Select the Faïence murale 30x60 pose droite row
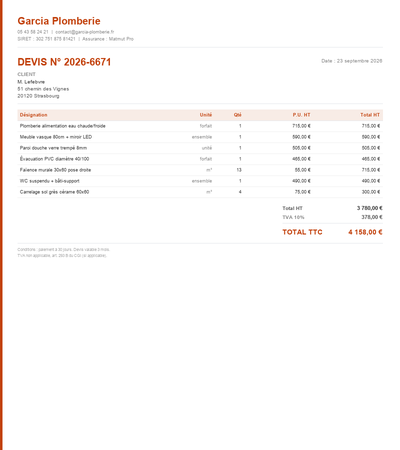Screen dimensions: 400x450 click(200, 170)
